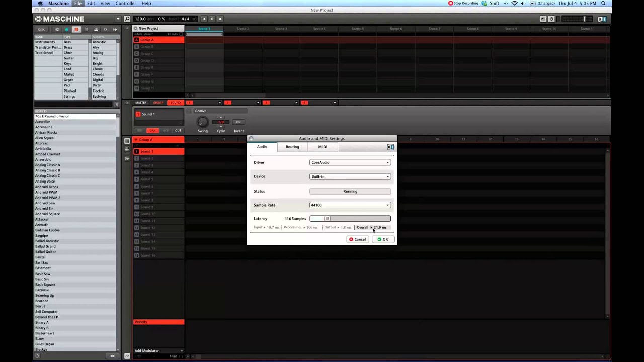Screen dimensions: 644x362
Task: Open the Driver CoreAudio dropdown
Action: pos(350,162)
